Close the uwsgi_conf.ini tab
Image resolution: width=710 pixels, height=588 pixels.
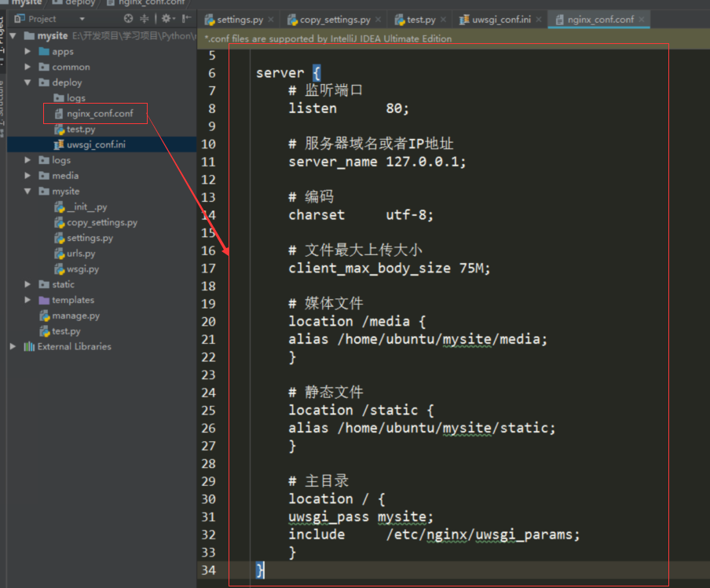click(538, 19)
